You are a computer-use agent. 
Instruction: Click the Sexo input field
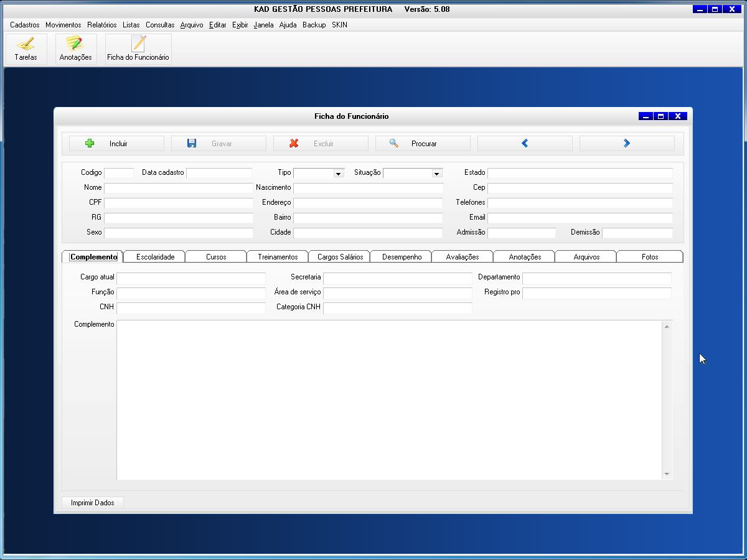179,233
